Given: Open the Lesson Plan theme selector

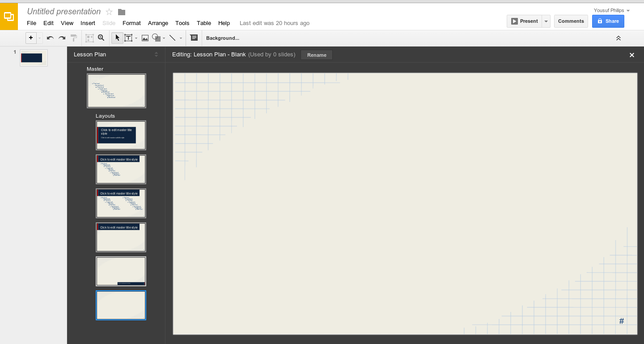Looking at the screenshot, I should point(156,55).
